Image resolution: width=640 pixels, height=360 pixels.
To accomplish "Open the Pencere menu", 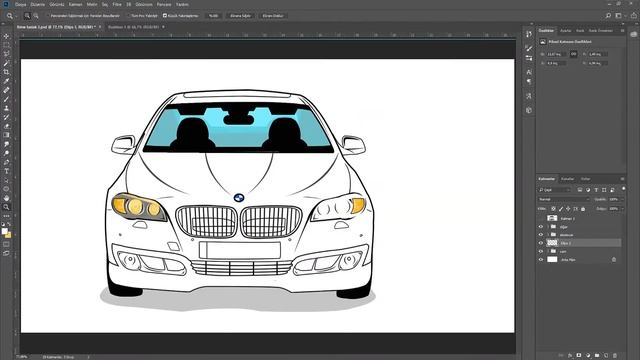I will point(164,4).
